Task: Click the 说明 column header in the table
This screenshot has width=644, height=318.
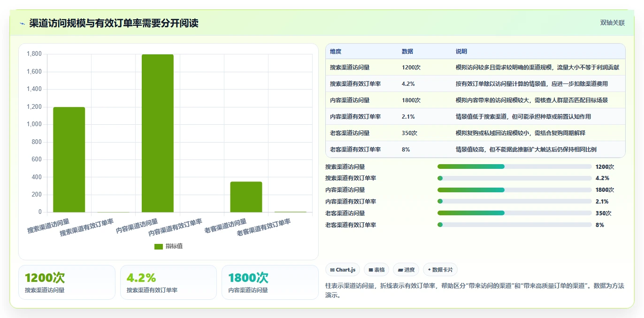Action: pos(461,52)
